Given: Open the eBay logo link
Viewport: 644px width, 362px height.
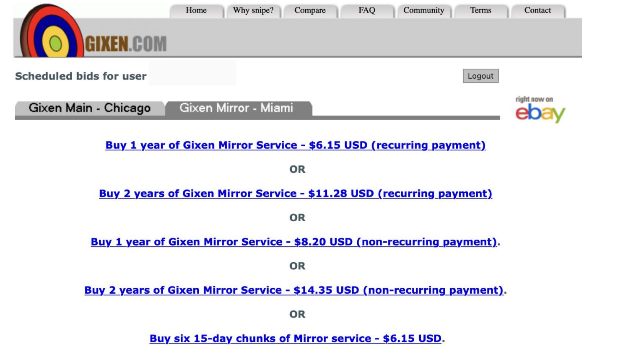Looking at the screenshot, I should [540, 113].
